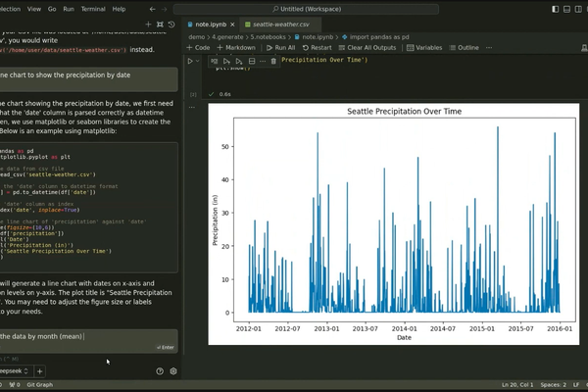This screenshot has width=588, height=392.
Task: Click Git Graph in status bar
Action: tap(40, 386)
